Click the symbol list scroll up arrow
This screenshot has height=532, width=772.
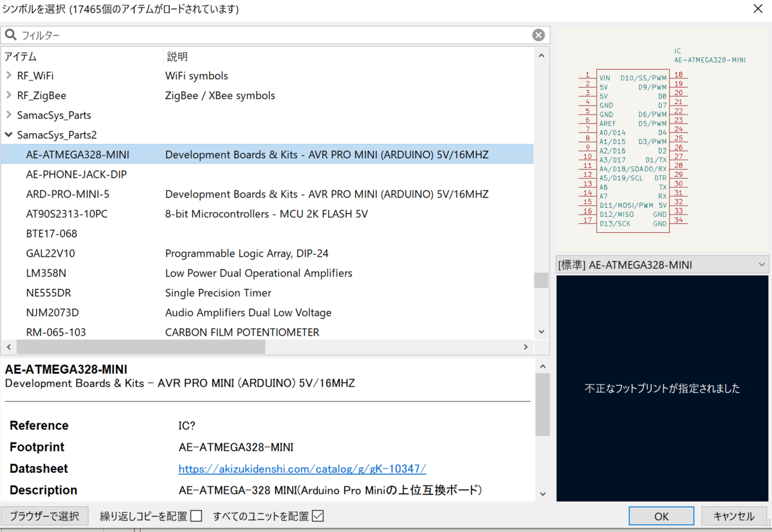[x=542, y=56]
